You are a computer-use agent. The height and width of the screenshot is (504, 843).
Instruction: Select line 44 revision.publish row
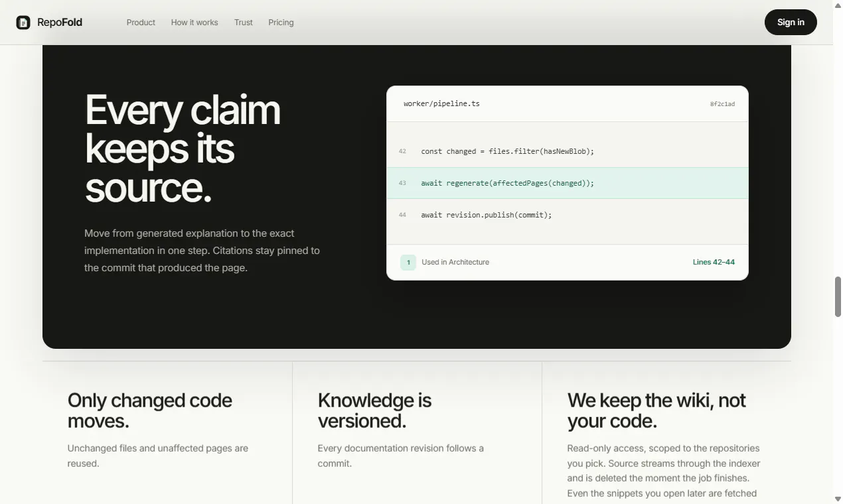(568, 215)
